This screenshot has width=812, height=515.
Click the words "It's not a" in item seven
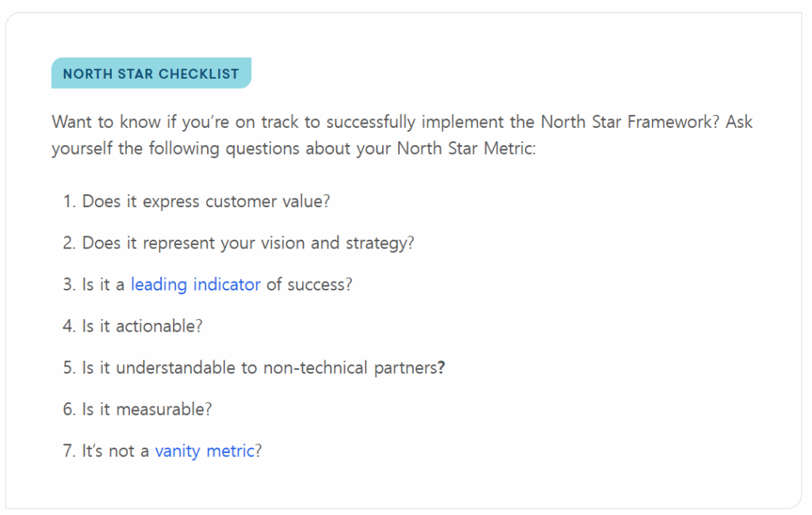[x=115, y=451]
